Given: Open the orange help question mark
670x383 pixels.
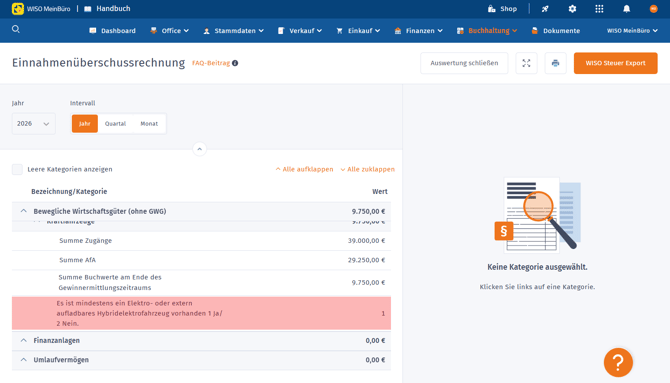Looking at the screenshot, I should tap(618, 362).
